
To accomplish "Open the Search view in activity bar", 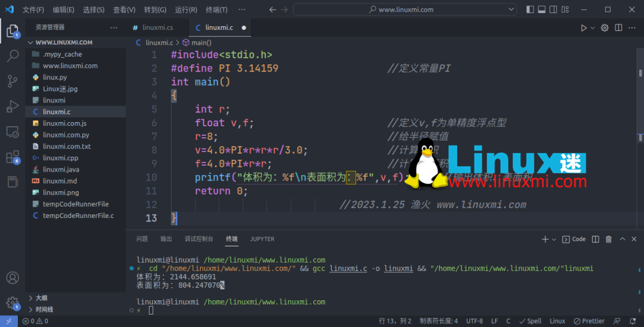I will coord(13,56).
